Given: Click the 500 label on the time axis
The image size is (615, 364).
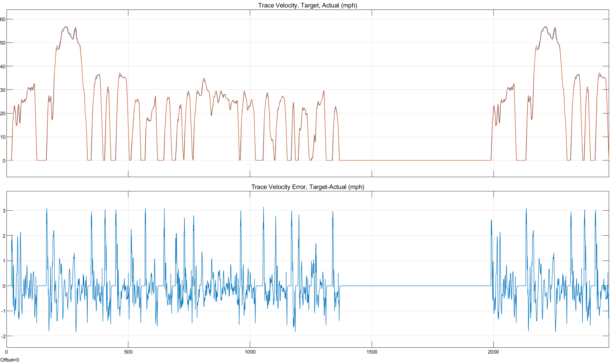Looking at the screenshot, I should pos(128,352).
